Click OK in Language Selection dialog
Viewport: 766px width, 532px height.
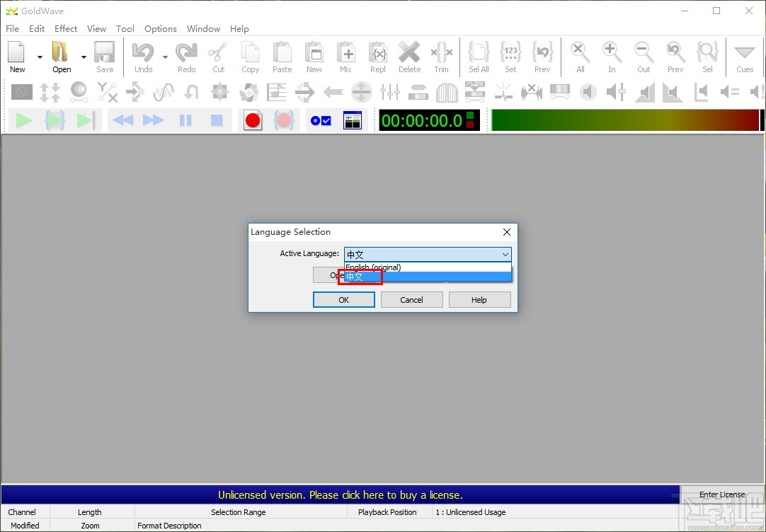(x=344, y=300)
